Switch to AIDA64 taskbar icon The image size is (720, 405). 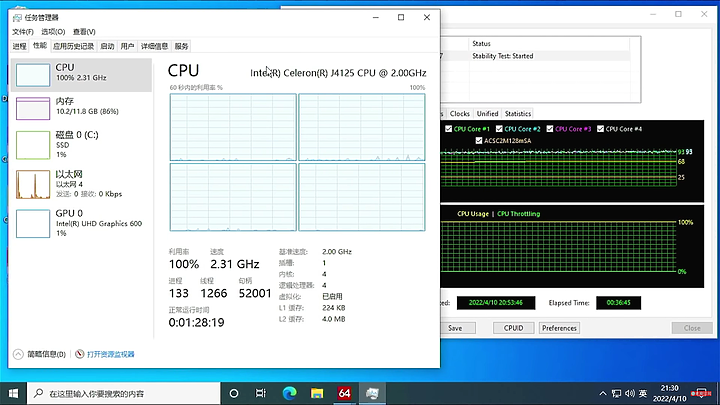[344, 394]
